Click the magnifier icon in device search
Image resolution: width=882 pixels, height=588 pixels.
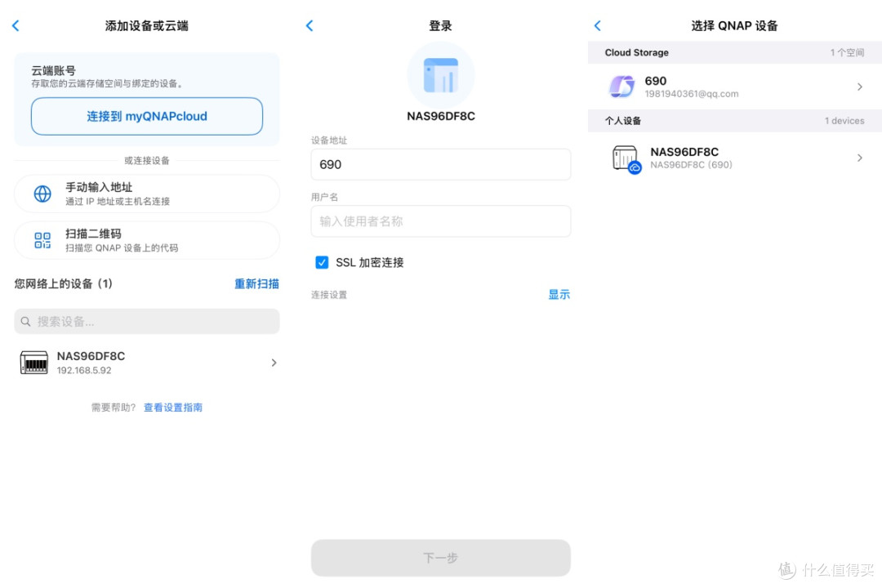coord(25,321)
